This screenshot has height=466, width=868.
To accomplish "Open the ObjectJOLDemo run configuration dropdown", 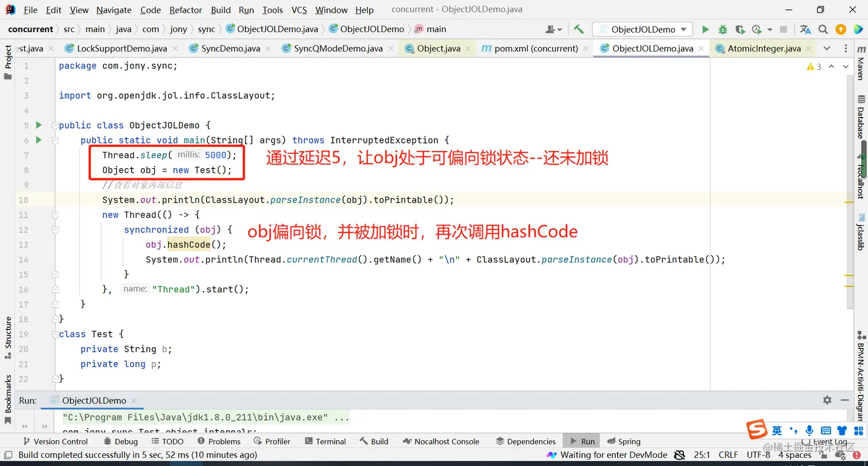I will 642,29.
